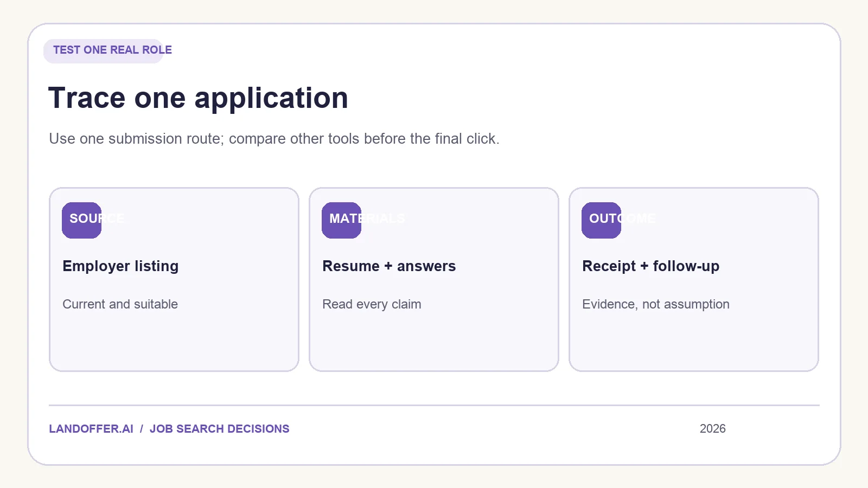Click the 2026 footer year
The width and height of the screenshot is (868, 488).
(712, 429)
